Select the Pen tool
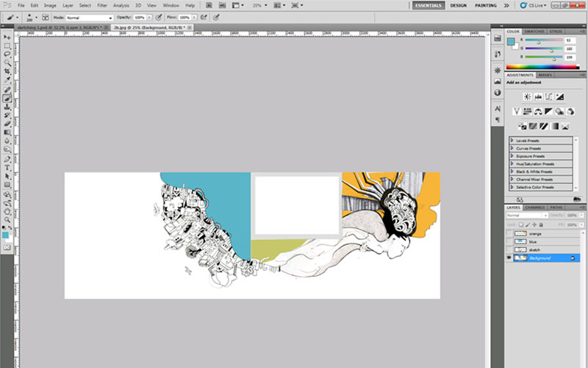The height and width of the screenshot is (368, 588). (x=7, y=159)
